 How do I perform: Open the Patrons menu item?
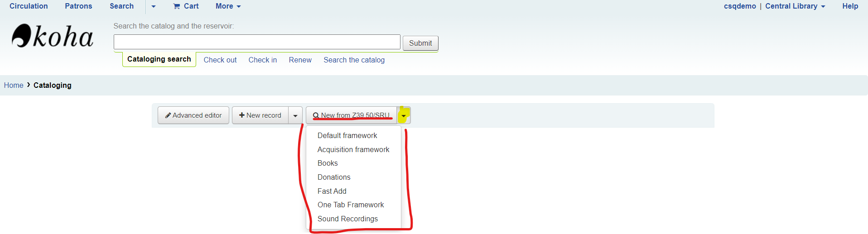tap(78, 6)
